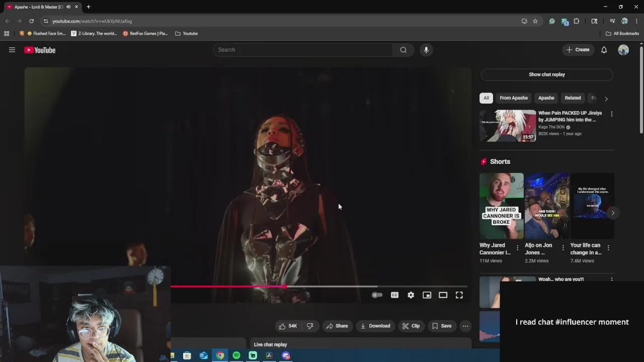Start voice search with microphone icon
This screenshot has height=362, width=644.
coord(426,50)
